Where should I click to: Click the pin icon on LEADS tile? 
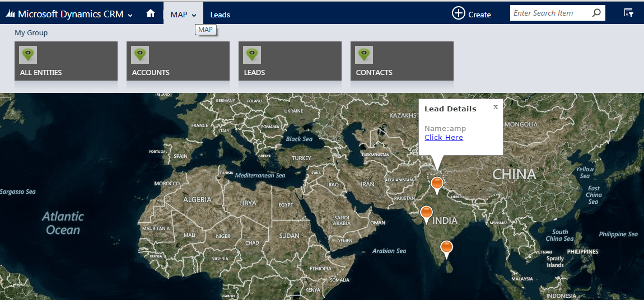pyautogui.click(x=252, y=55)
